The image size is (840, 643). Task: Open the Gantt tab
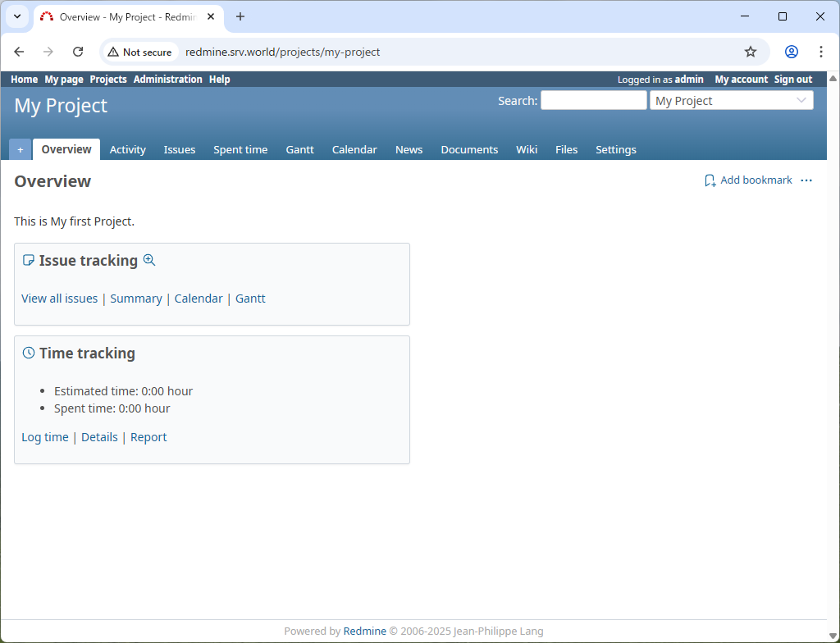pyautogui.click(x=299, y=149)
